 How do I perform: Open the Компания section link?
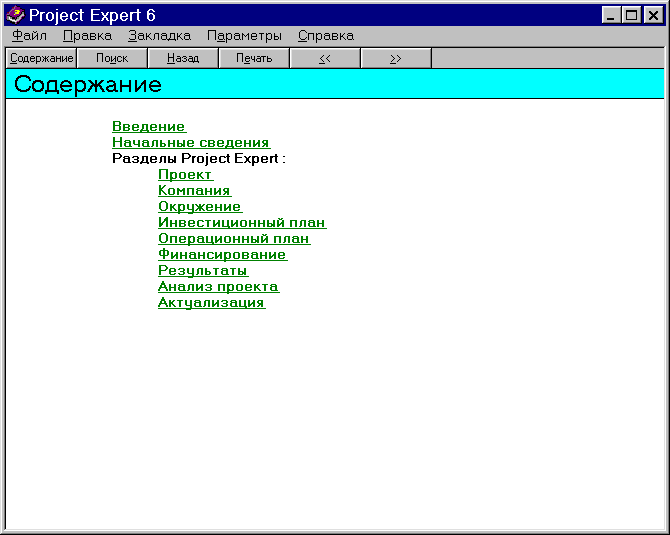(x=194, y=191)
